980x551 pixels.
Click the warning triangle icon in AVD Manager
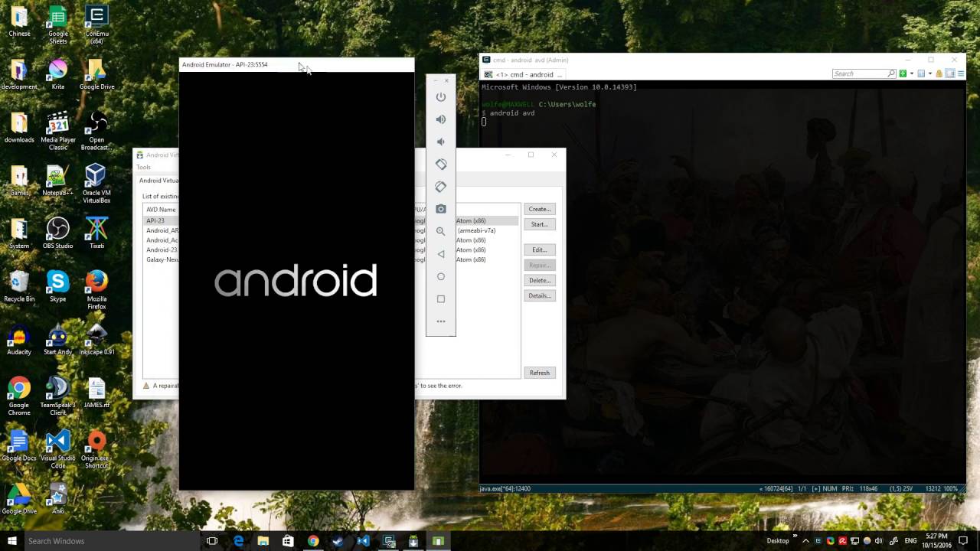146,386
